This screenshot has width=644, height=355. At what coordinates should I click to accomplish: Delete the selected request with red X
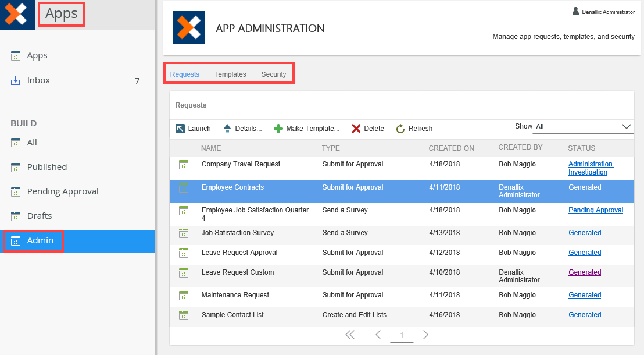pyautogui.click(x=356, y=129)
